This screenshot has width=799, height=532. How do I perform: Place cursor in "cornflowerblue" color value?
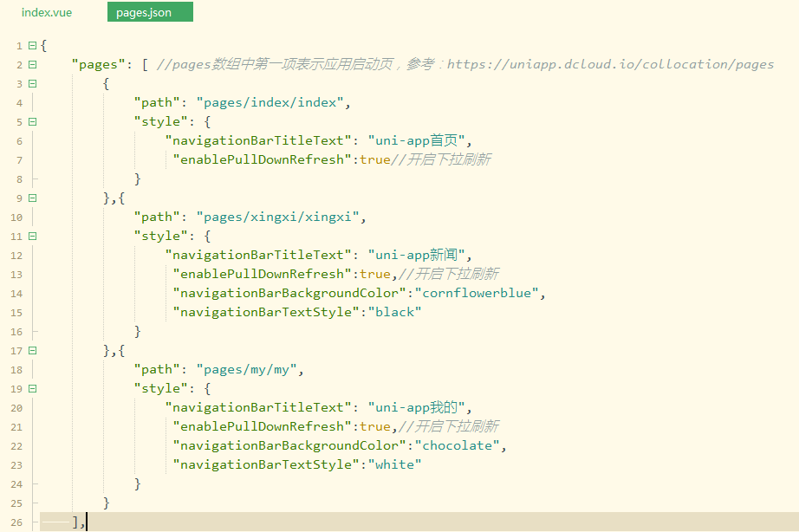point(477,293)
